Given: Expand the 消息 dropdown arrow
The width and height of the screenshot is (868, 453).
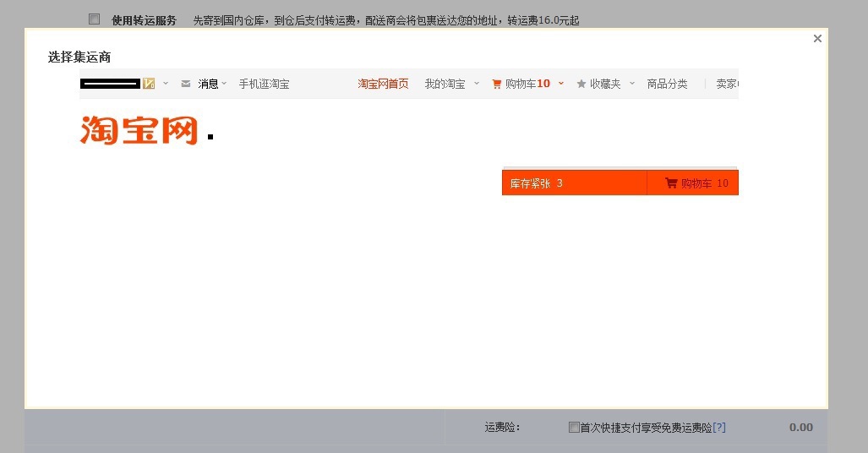Looking at the screenshot, I should [x=224, y=84].
